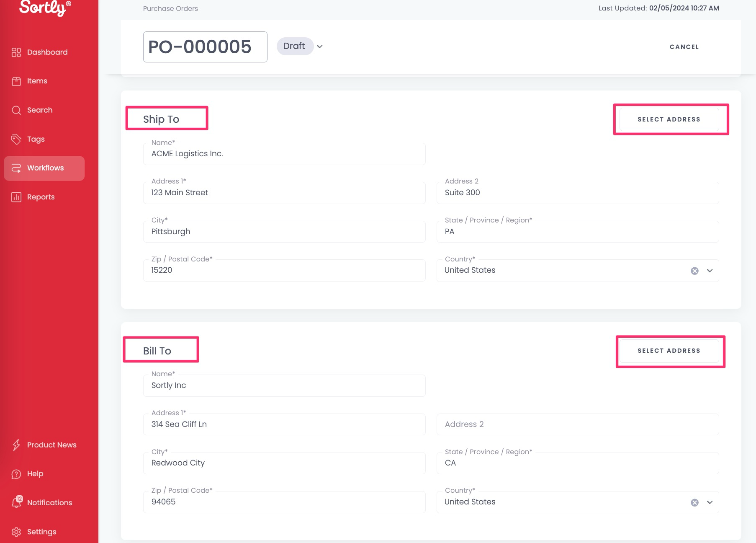This screenshot has width=756, height=543.
Task: Go to the Purchase Orders breadcrumb
Action: (x=170, y=8)
